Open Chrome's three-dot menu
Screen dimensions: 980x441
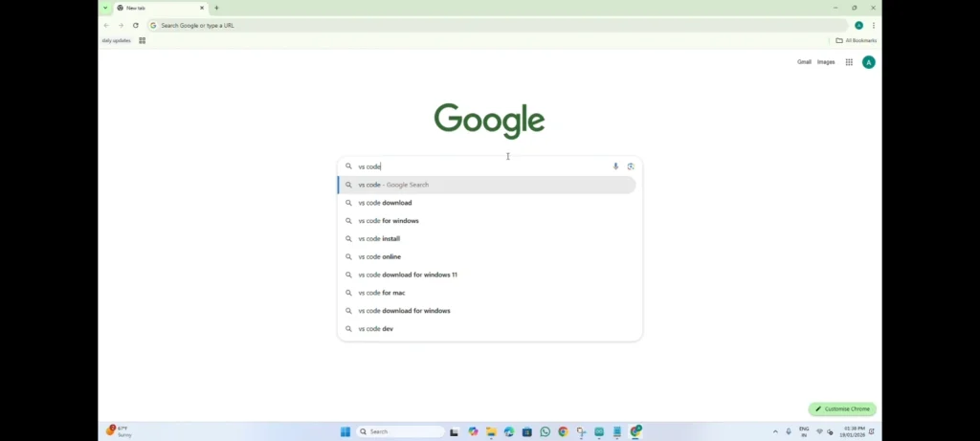coord(874,26)
